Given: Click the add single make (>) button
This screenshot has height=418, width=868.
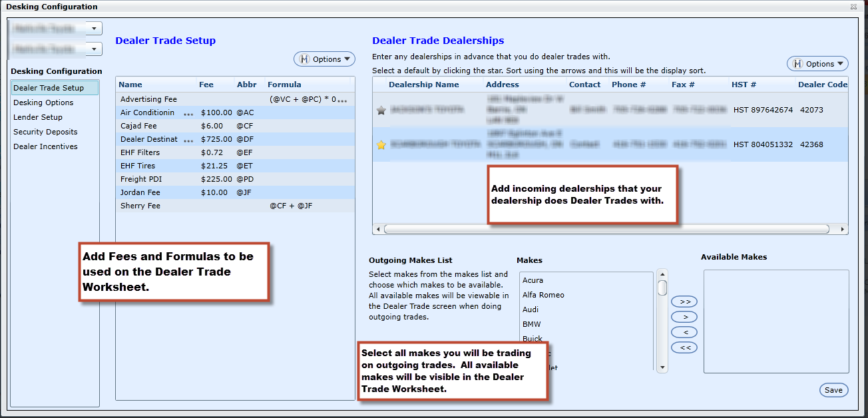Looking at the screenshot, I should point(684,317).
